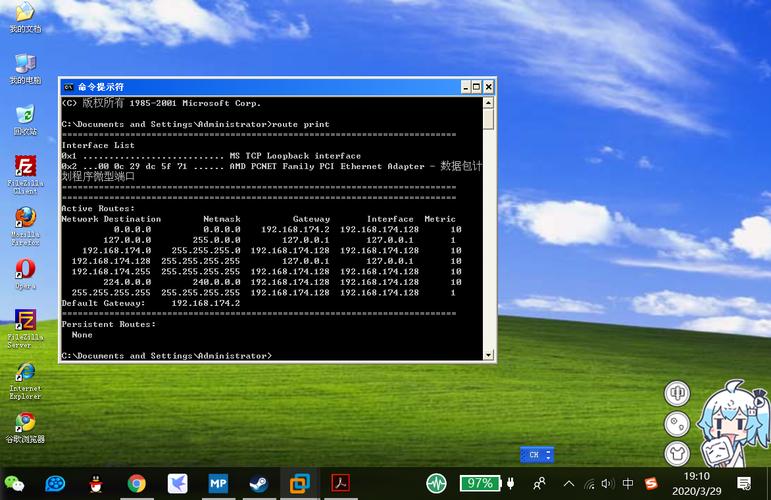Click the 192.168.174.0 network destination entry
Image resolution: width=771 pixels, height=500 pixels.
[117, 251]
